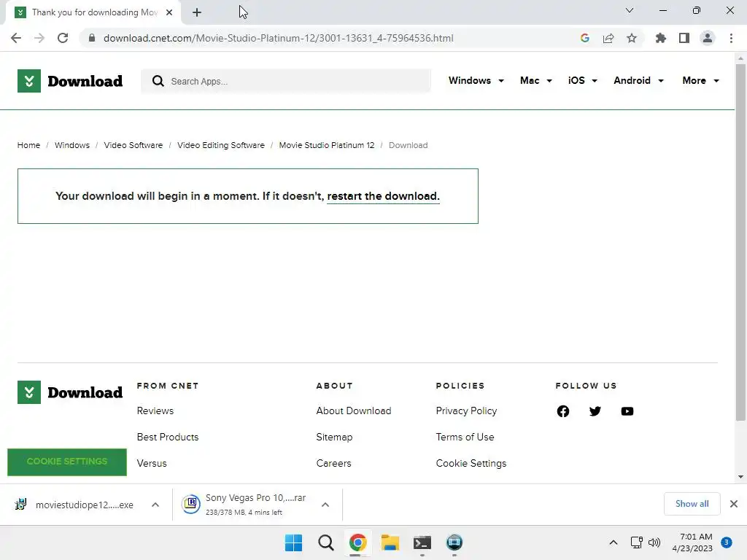Expand the Windows menu
This screenshot has width=747, height=560.
476,80
